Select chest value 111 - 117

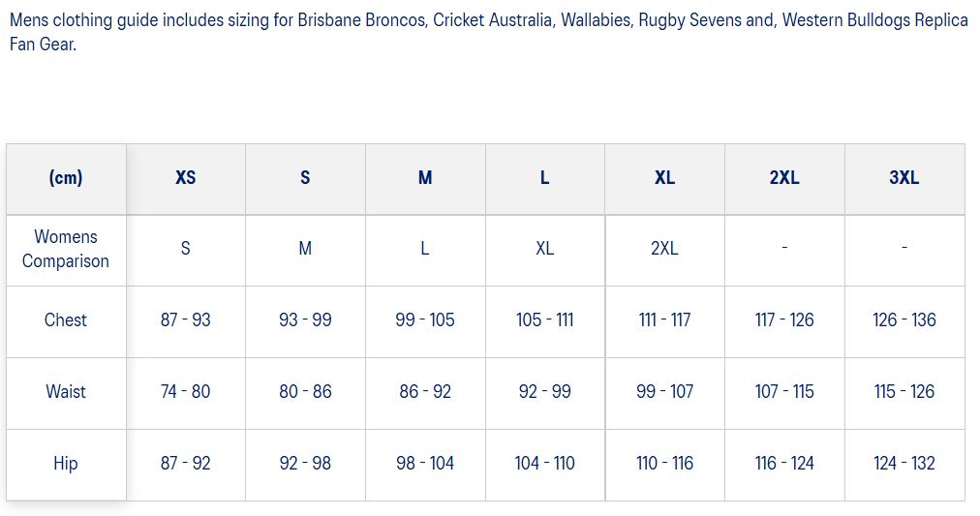(664, 320)
